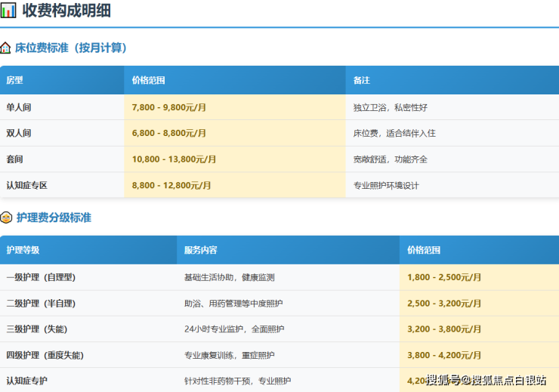Click the house icon before 床位费标准
559x392 pixels.
(6, 48)
